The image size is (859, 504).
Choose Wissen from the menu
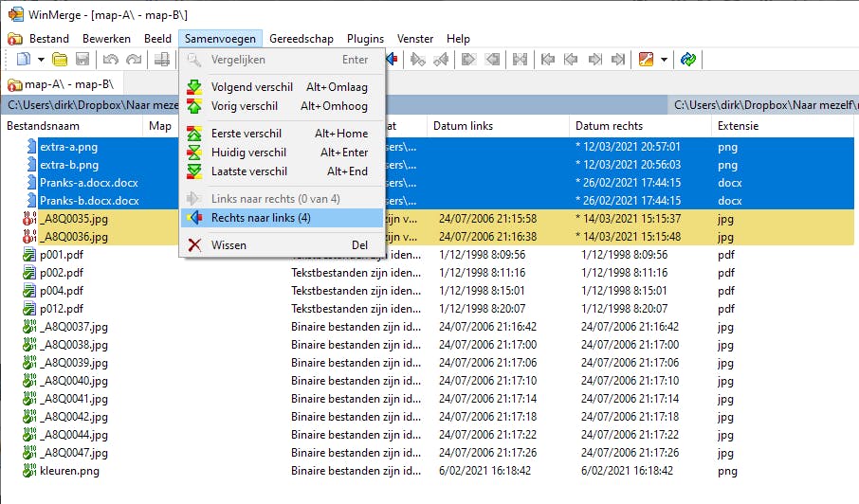pyautogui.click(x=283, y=245)
